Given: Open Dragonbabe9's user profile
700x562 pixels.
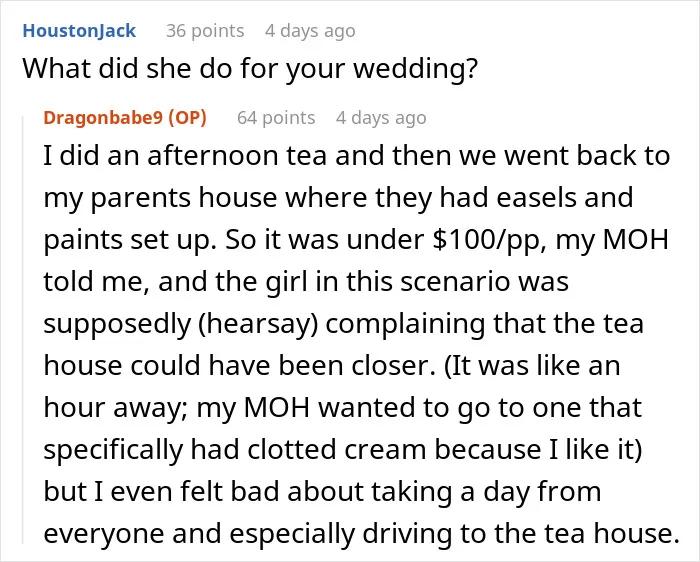Looking at the screenshot, I should [x=103, y=117].
